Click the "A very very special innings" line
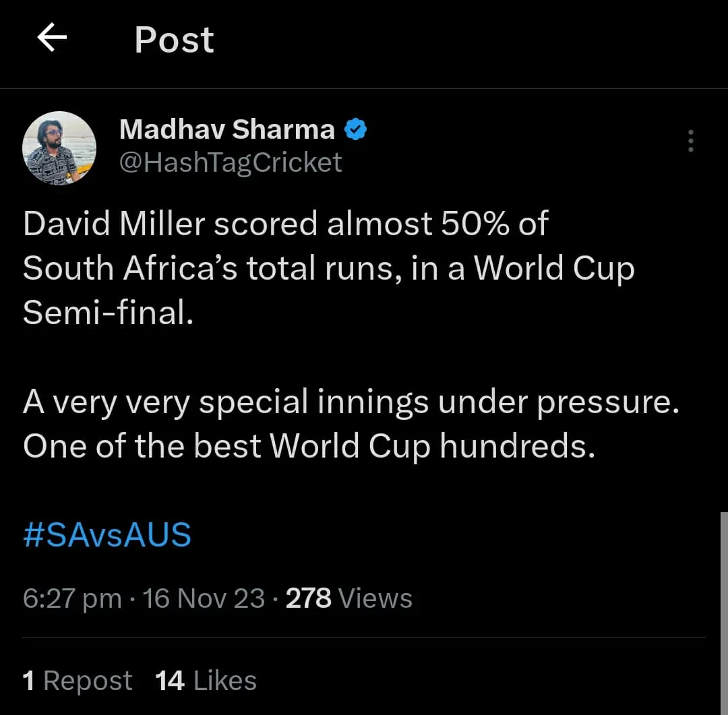Screen dimensions: 728x715 (351, 402)
